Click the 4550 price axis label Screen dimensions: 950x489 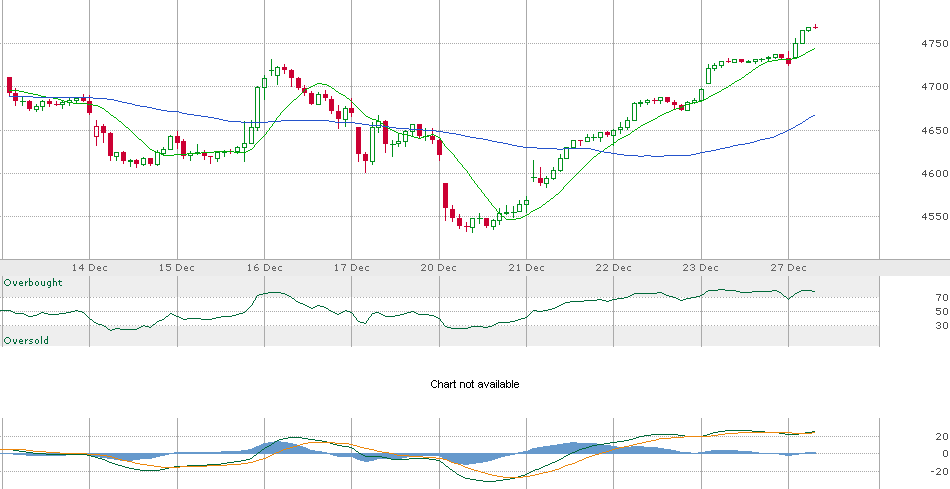pyautogui.click(x=933, y=216)
